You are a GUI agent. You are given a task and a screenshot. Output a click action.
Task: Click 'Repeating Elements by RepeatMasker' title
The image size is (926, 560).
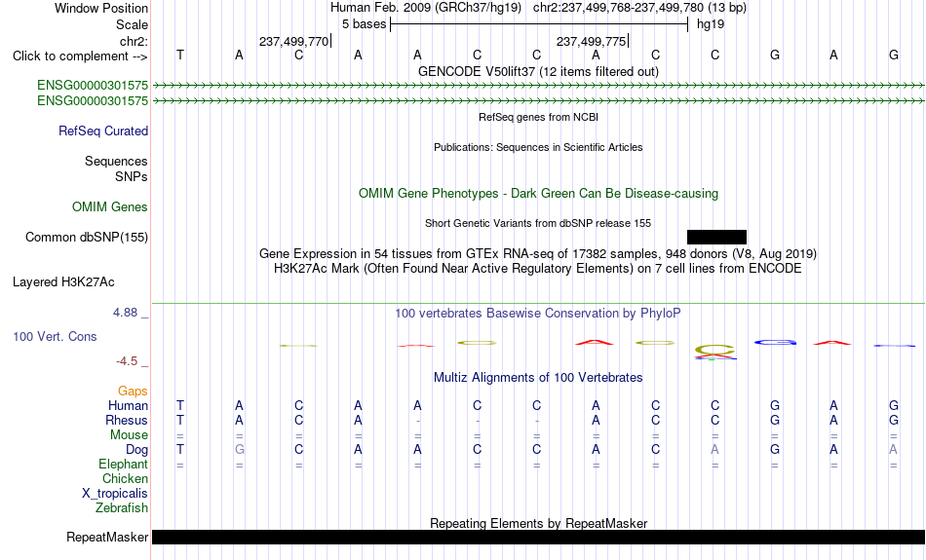539,523
